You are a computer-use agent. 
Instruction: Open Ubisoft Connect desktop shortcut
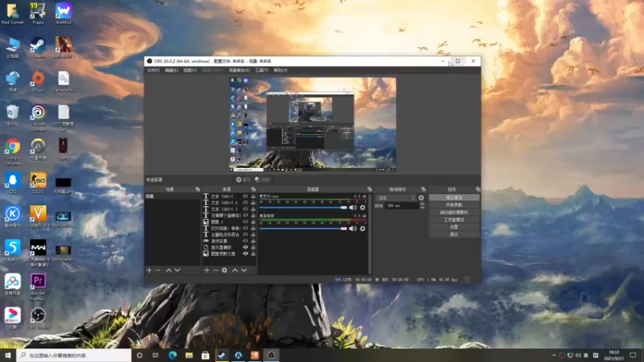tap(38, 117)
